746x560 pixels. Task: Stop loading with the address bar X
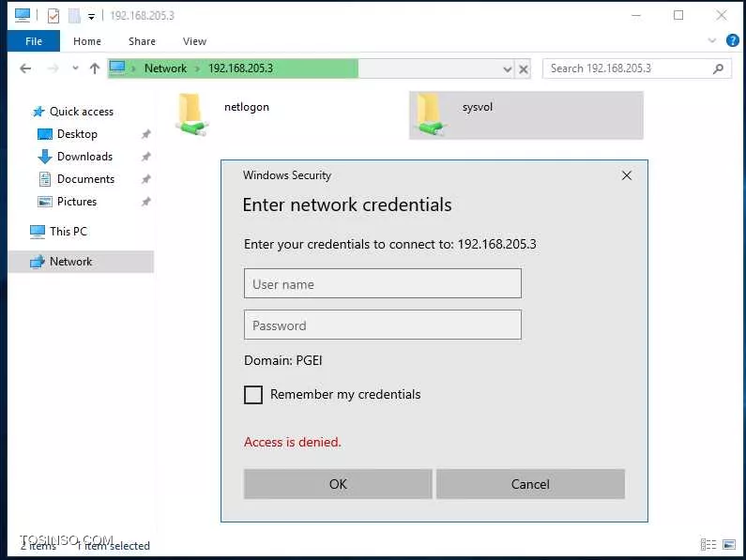coord(524,69)
